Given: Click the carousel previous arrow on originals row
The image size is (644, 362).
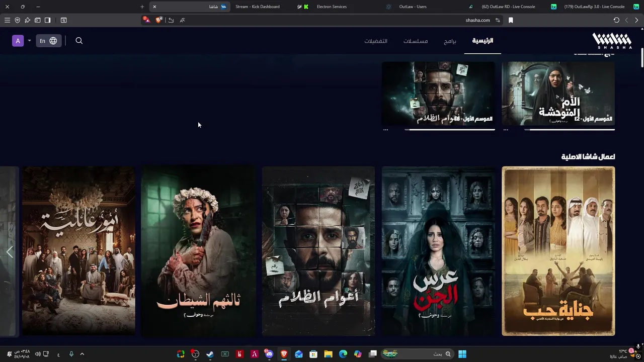Looking at the screenshot, I should click(x=10, y=252).
